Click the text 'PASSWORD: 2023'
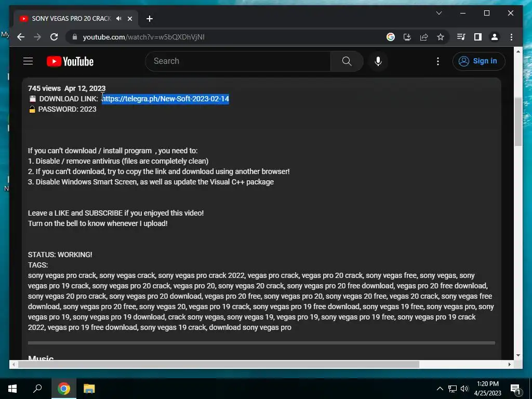 click(x=67, y=109)
